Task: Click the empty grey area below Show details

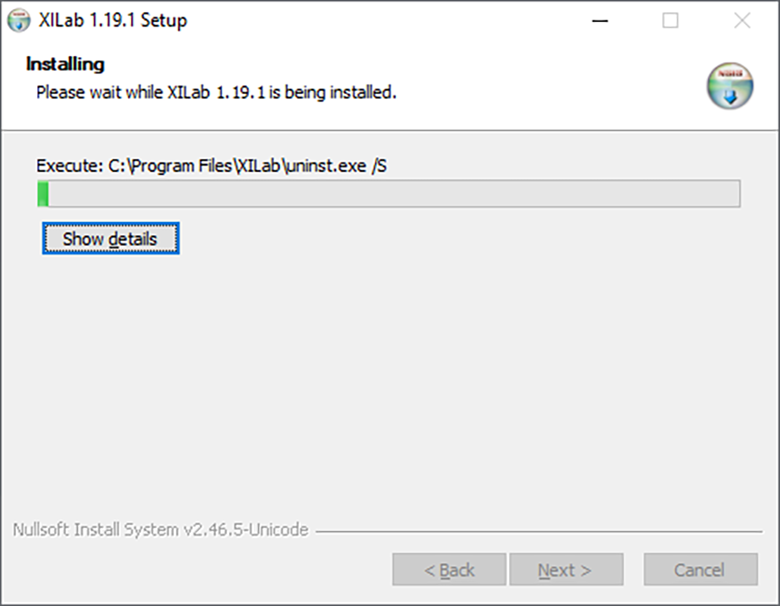Action: [390, 380]
